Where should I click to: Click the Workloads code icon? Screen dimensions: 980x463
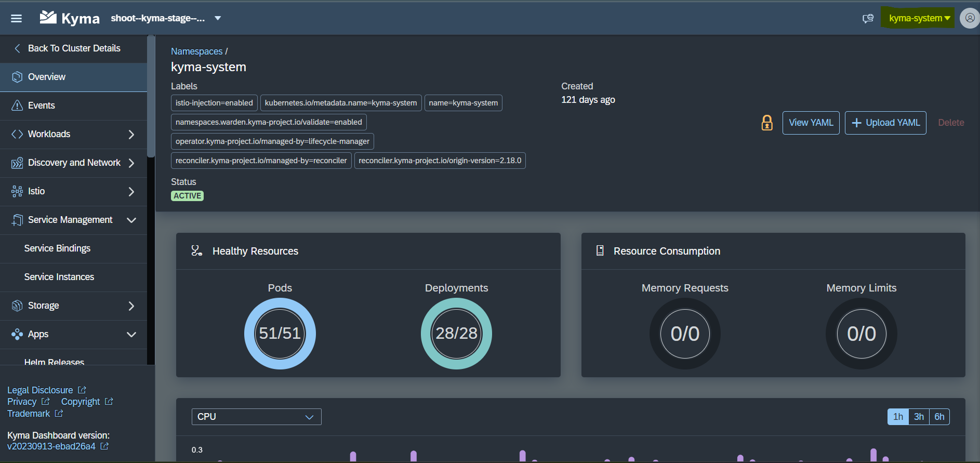(x=17, y=134)
